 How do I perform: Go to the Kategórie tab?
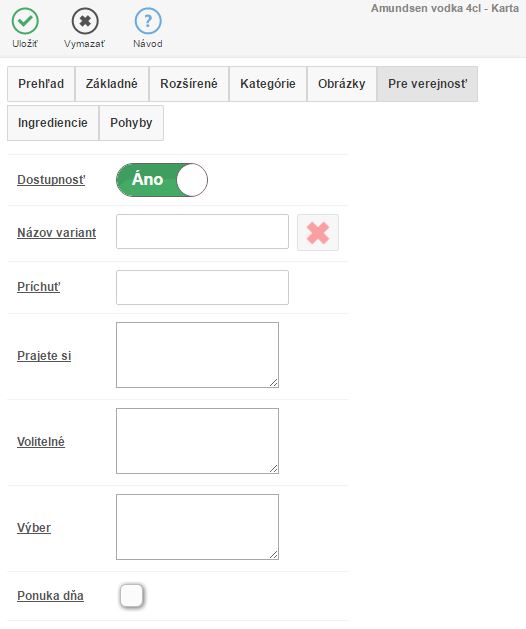point(268,84)
